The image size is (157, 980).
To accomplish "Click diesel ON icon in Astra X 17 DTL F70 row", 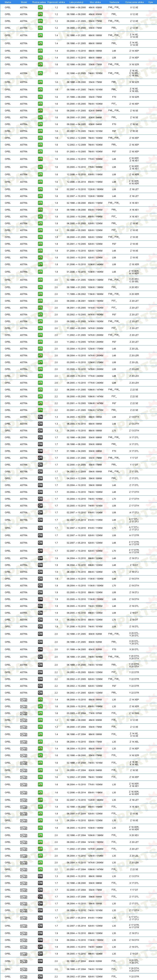I will 40,451.
